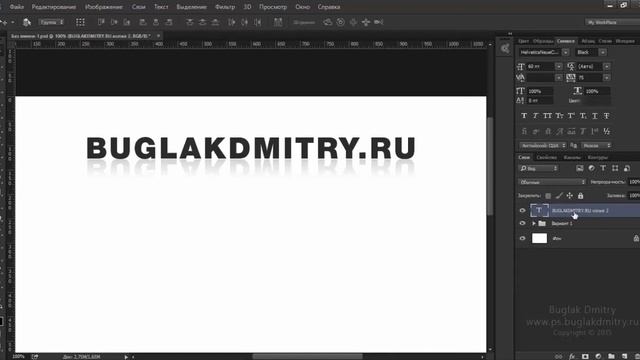Filter layers by adjustment layers icon
The width and height of the screenshot is (640, 360).
pyautogui.click(x=591, y=168)
